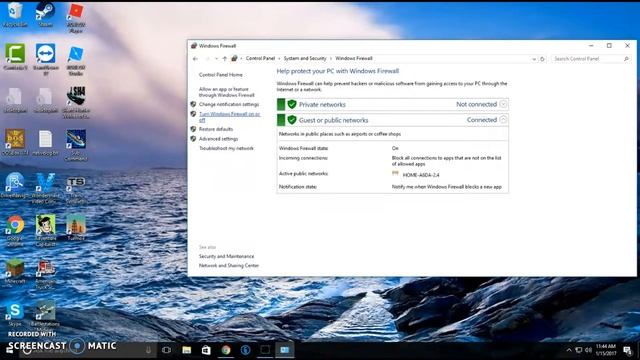This screenshot has height=360, width=640.
Task: Open the Camtasia desktop shortcut
Action: tap(15, 57)
